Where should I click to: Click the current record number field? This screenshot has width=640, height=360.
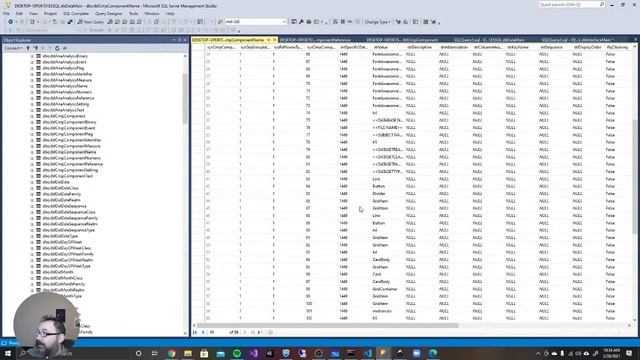[x=218, y=332]
